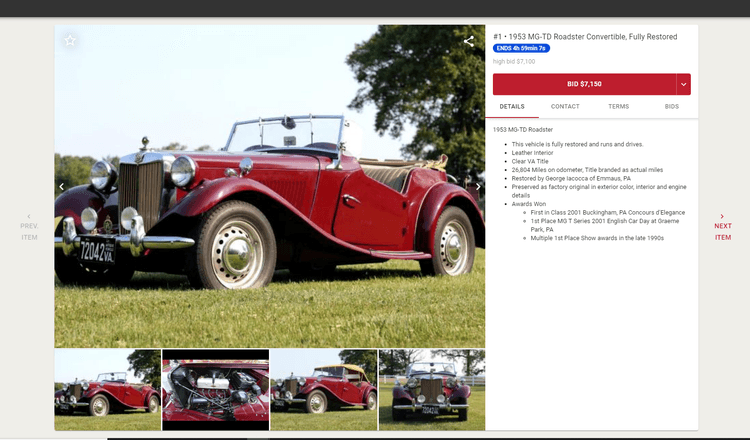This screenshot has height=440, width=750.
Task: Click the auction countdown timer badge
Action: coord(521,48)
